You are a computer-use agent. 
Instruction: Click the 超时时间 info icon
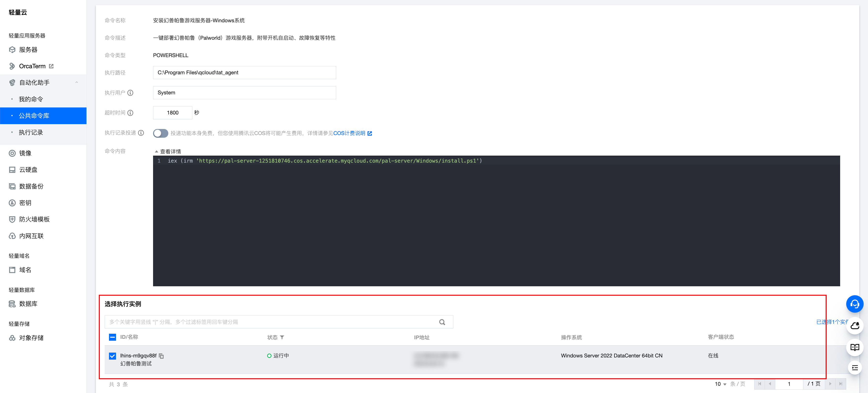tap(130, 113)
